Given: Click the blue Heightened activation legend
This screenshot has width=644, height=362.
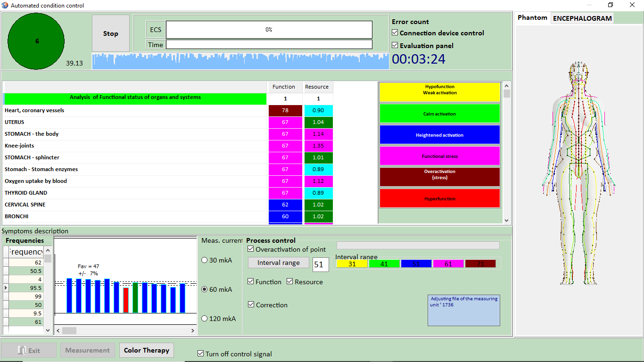Looking at the screenshot, I should point(439,135).
